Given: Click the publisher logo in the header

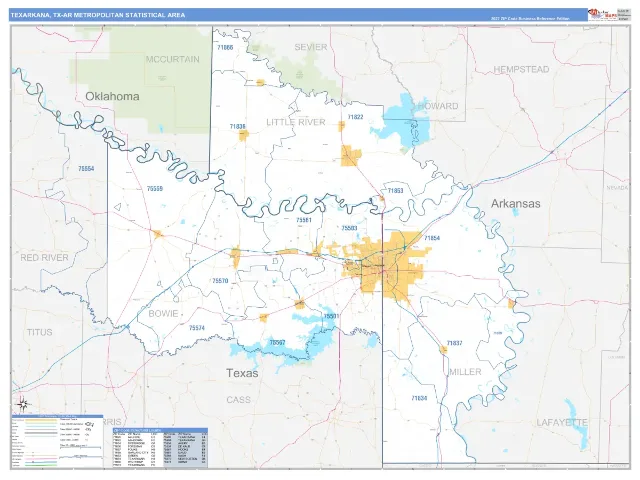Looking at the screenshot, I should pyautogui.click(x=602, y=15).
